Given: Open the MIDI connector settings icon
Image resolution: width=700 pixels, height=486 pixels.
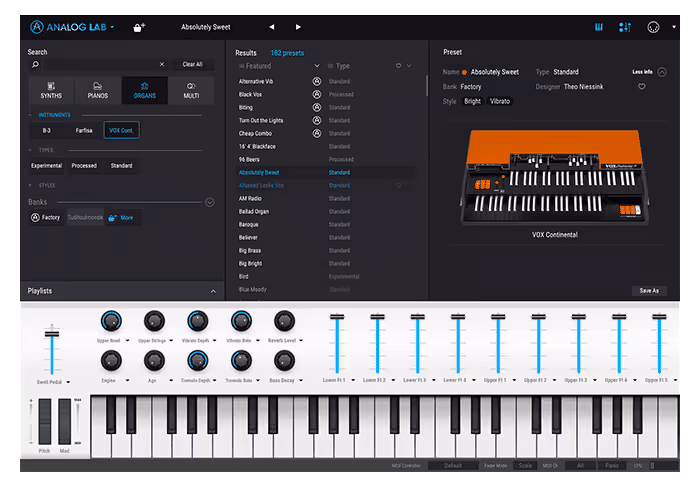Looking at the screenshot, I should pos(653,27).
